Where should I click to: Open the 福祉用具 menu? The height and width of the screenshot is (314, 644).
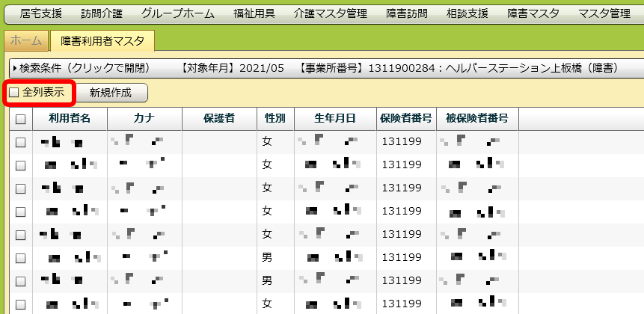(x=252, y=13)
